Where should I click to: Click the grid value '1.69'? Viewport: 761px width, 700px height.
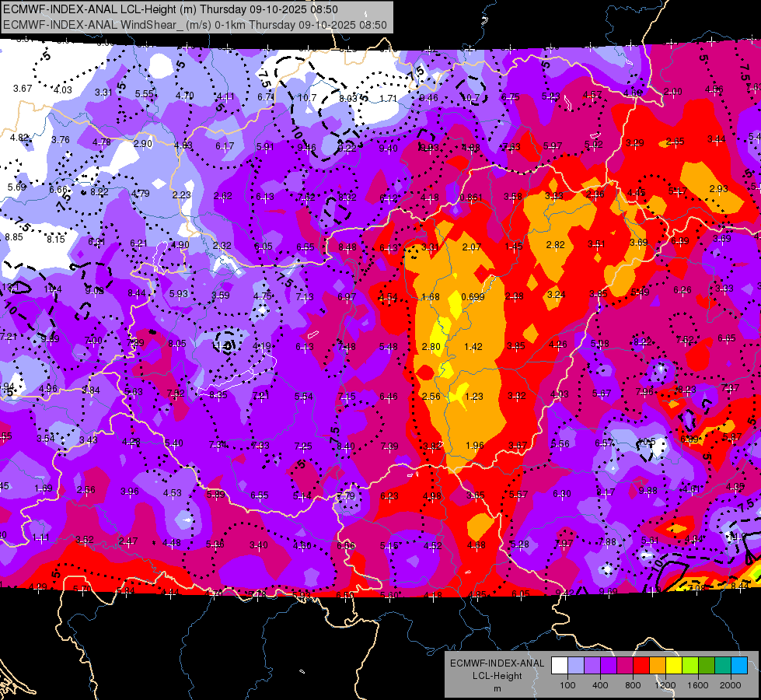pos(44,488)
